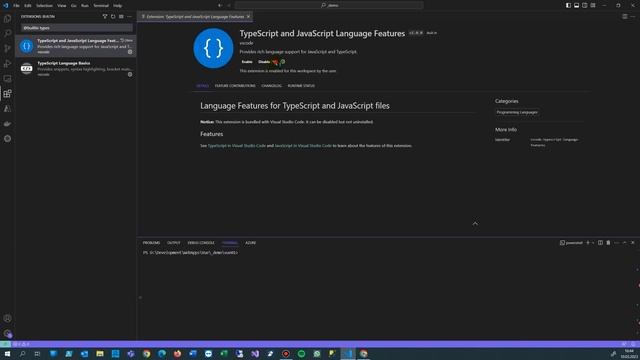
Task: Click the scroll-to-top chevron in extension page
Action: (x=475, y=224)
